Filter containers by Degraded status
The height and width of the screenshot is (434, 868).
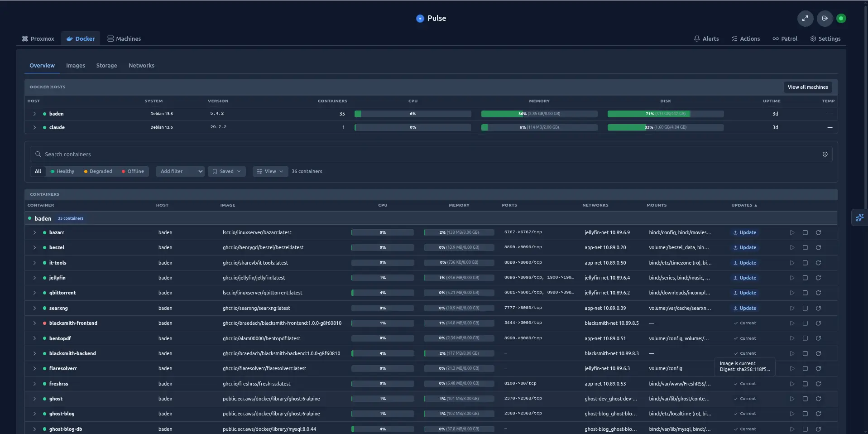click(x=98, y=171)
